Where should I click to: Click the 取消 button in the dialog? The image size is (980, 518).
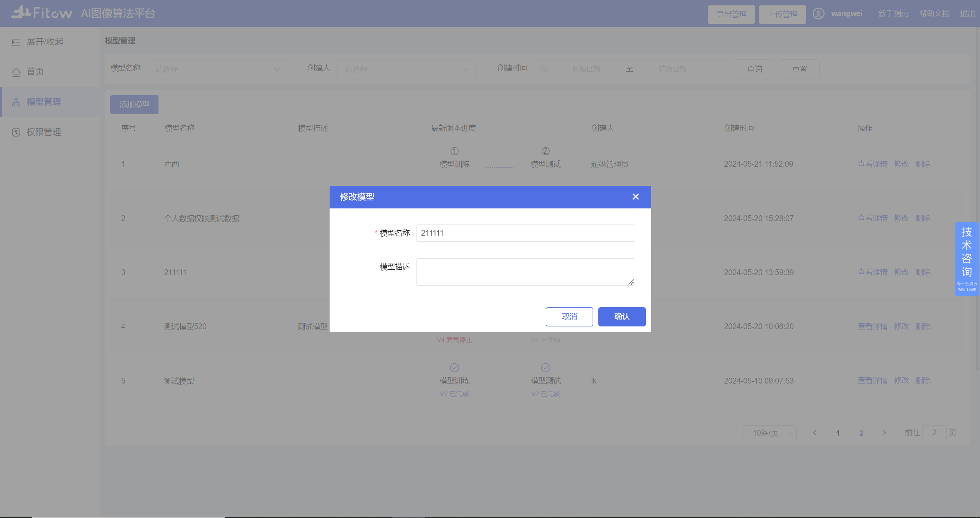point(569,316)
